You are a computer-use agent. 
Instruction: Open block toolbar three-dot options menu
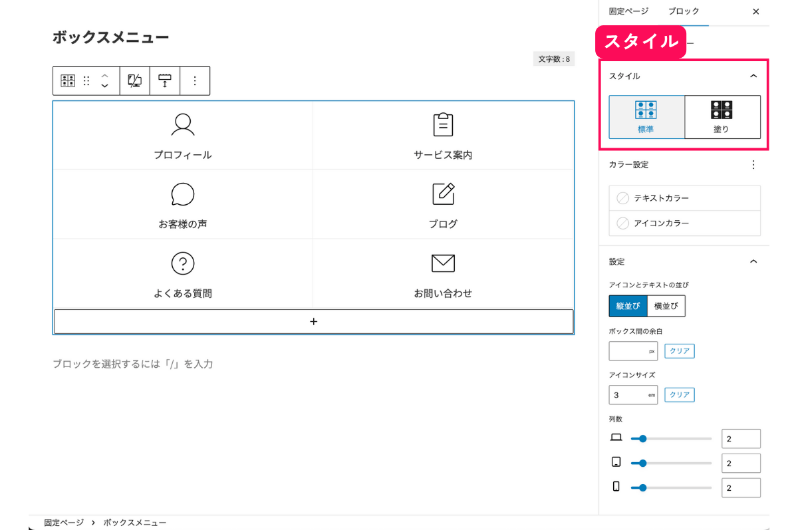[x=195, y=80]
